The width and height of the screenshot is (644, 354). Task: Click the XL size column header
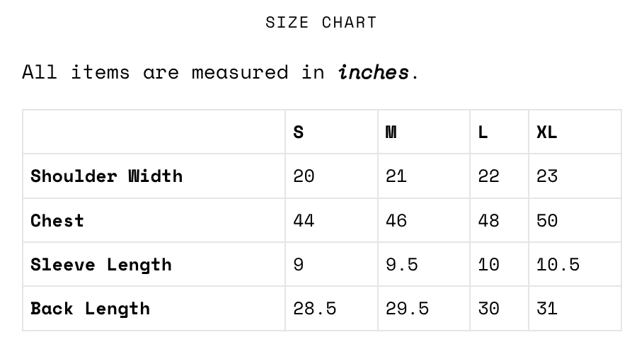click(546, 132)
